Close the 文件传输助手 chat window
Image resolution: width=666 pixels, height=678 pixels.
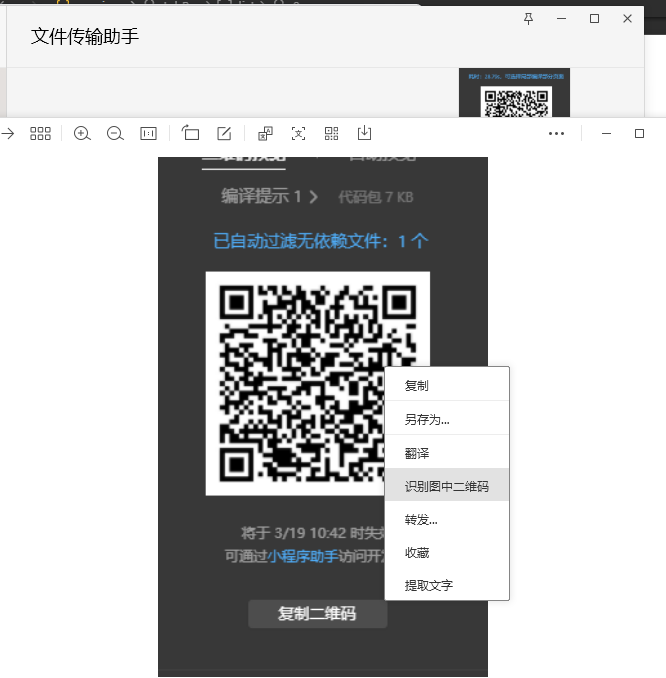coord(627,19)
